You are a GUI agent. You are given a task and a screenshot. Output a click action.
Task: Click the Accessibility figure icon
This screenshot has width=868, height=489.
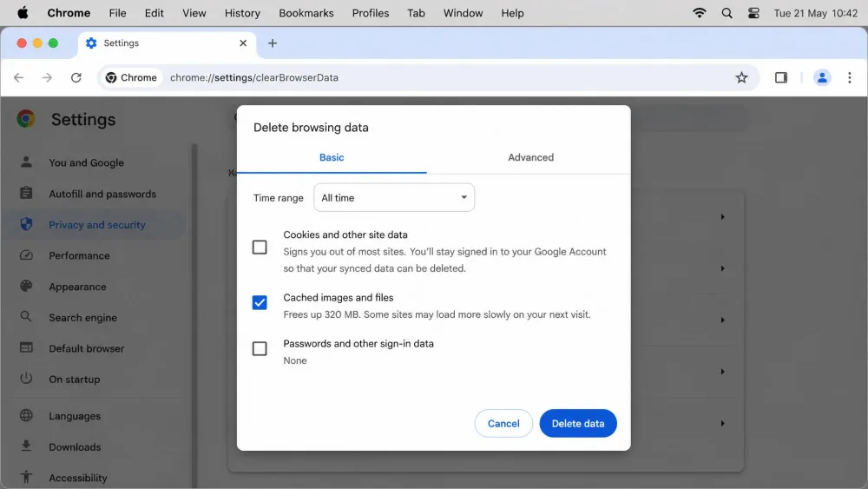click(26, 477)
